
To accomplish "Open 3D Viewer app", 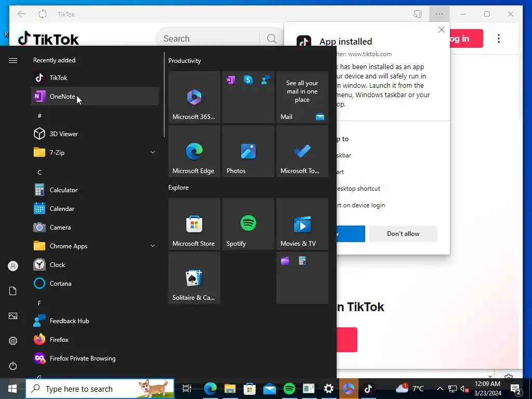I will 95,134.
